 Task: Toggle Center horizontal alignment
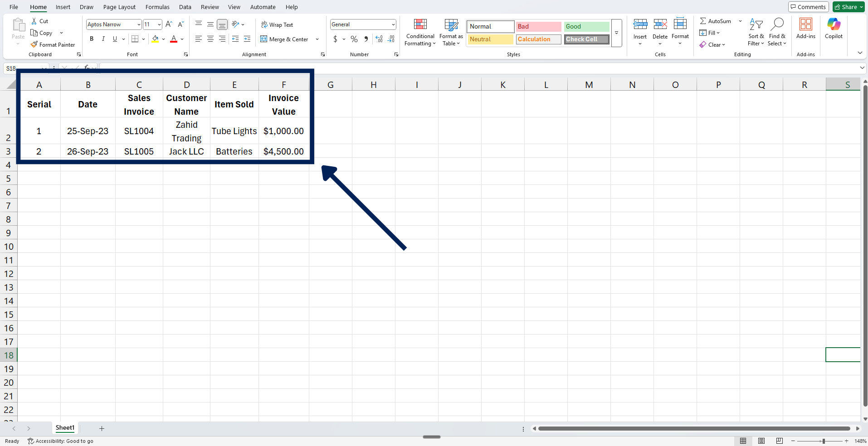[x=210, y=39]
